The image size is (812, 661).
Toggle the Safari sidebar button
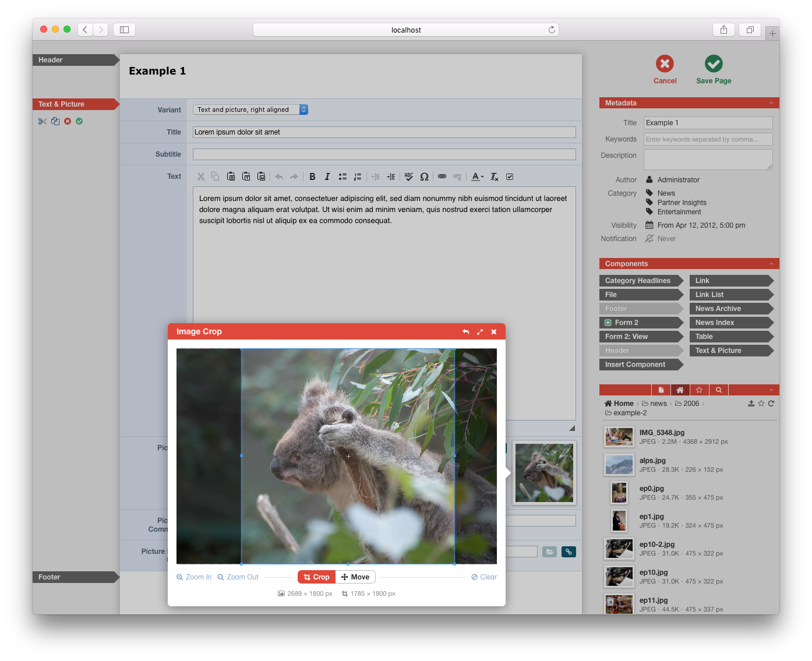pyautogui.click(x=124, y=30)
